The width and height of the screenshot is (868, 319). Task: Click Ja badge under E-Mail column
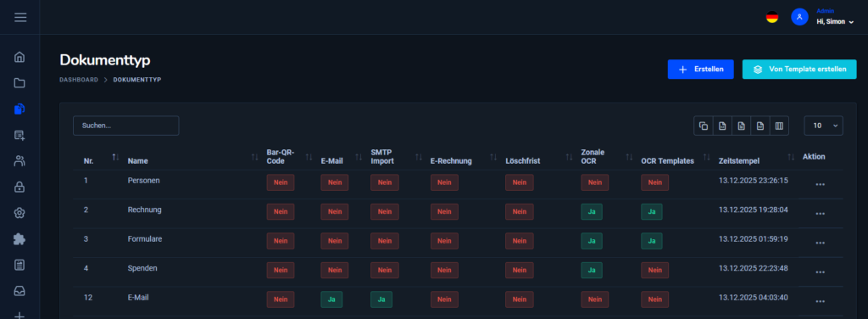(331, 299)
